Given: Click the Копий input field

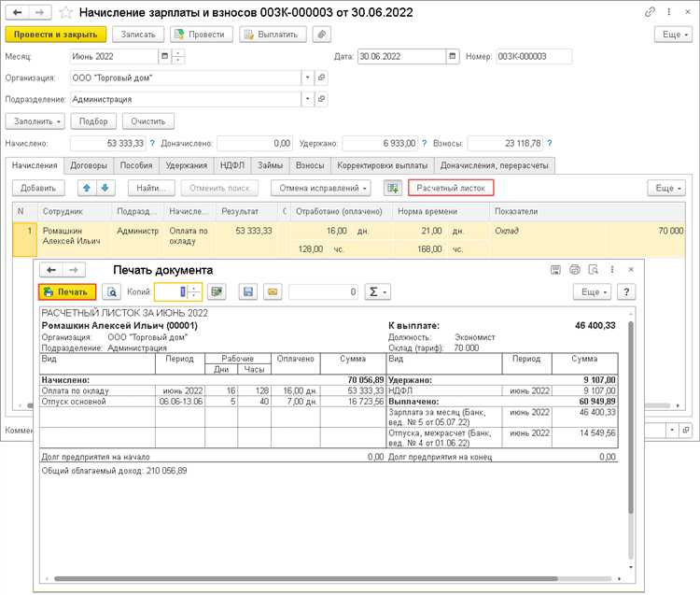Looking at the screenshot, I should pos(171,292).
